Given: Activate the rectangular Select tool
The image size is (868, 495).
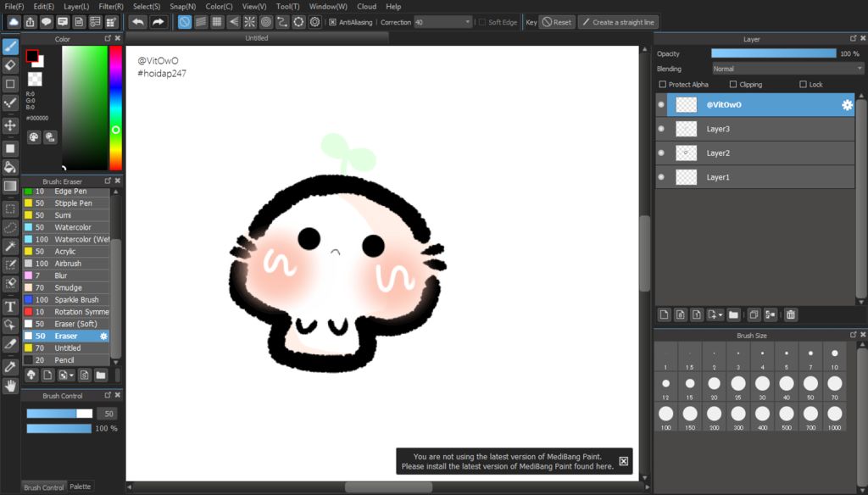Looking at the screenshot, I should [10, 209].
